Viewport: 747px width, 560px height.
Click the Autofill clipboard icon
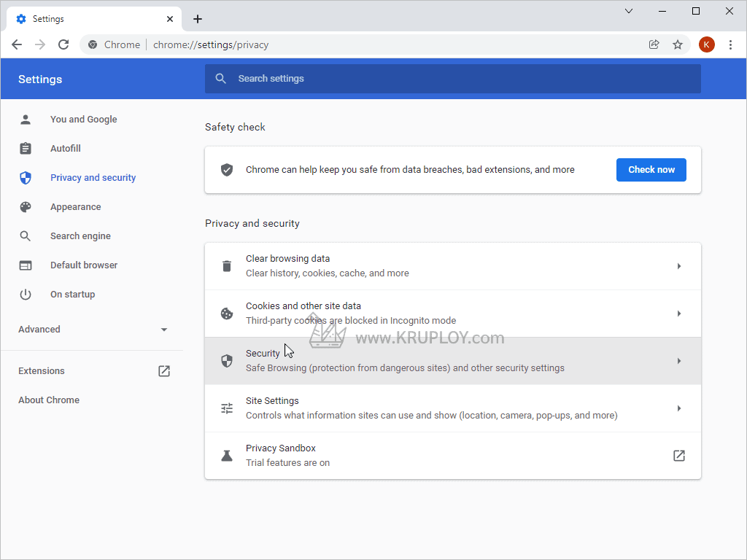[x=26, y=149]
